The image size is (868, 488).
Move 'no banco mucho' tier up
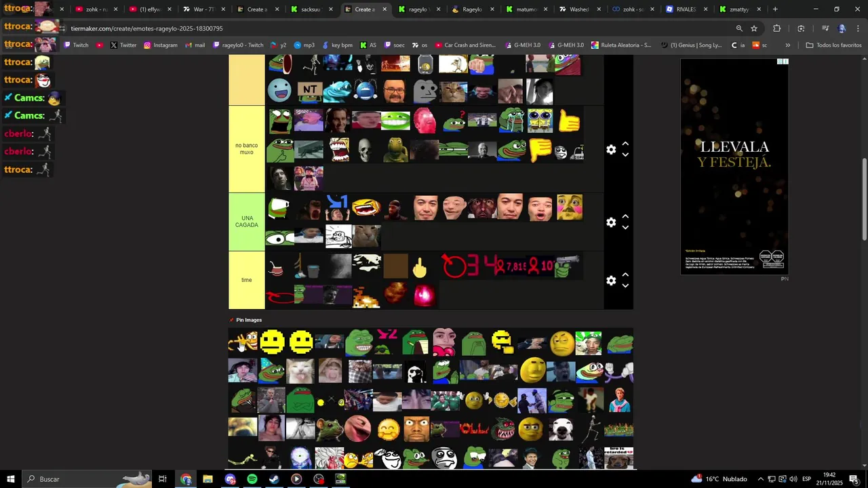(625, 144)
